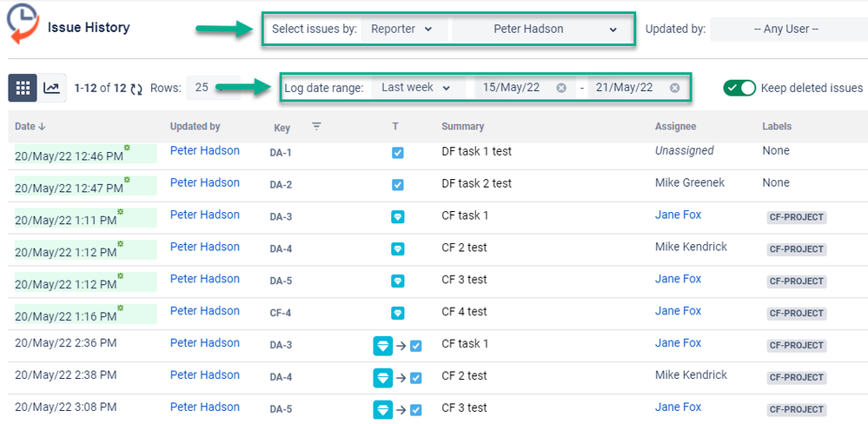
Task: Click summary text DF task 2 test
Action: click(477, 182)
